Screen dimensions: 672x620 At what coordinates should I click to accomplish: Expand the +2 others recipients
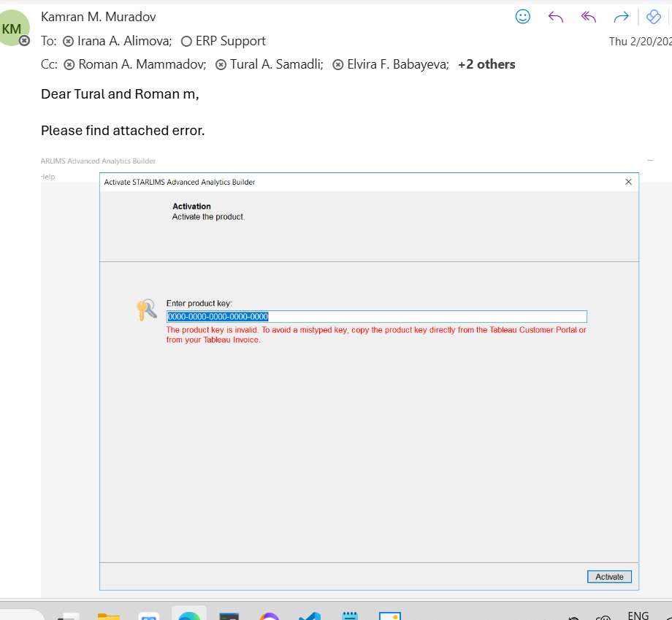coord(486,64)
